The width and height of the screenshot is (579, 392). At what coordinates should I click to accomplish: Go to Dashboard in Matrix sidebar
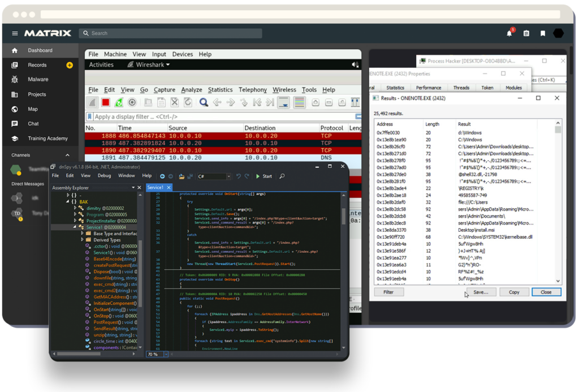(x=40, y=50)
